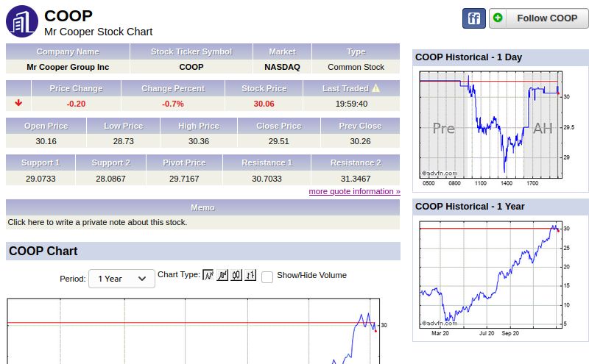This screenshot has height=364, width=589.
Task: Click the private memo note field
Action: coord(202,222)
